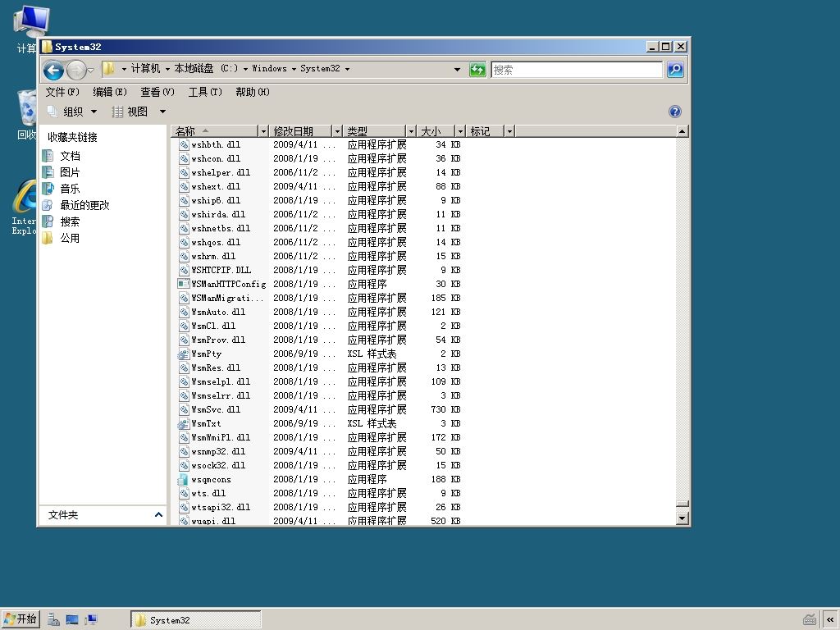Image resolution: width=840 pixels, height=630 pixels.
Task: Click the scrollbar down arrow
Action: pyautogui.click(x=682, y=518)
